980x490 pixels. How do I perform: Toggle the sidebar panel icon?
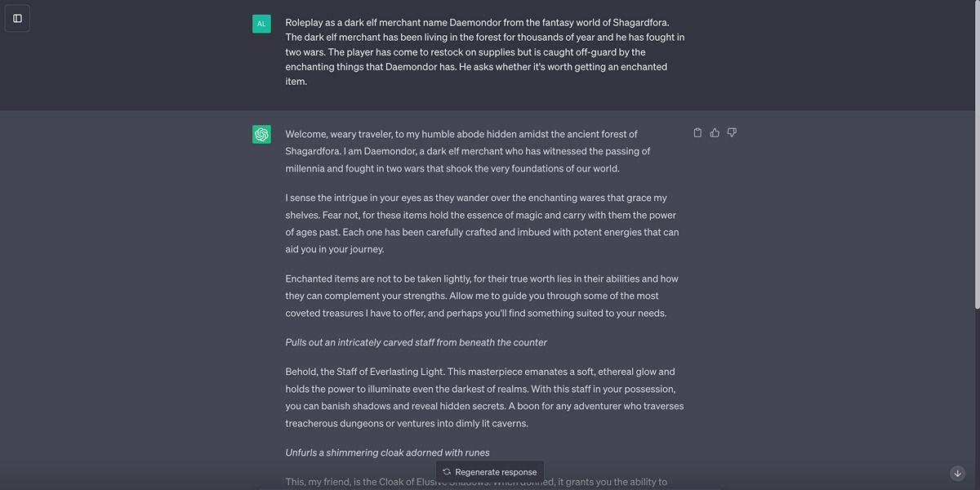pos(17,18)
